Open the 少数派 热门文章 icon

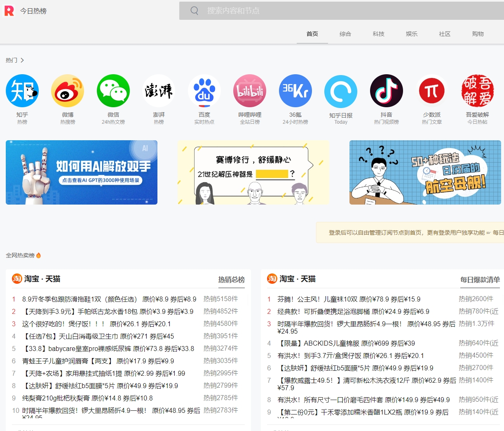click(x=432, y=91)
